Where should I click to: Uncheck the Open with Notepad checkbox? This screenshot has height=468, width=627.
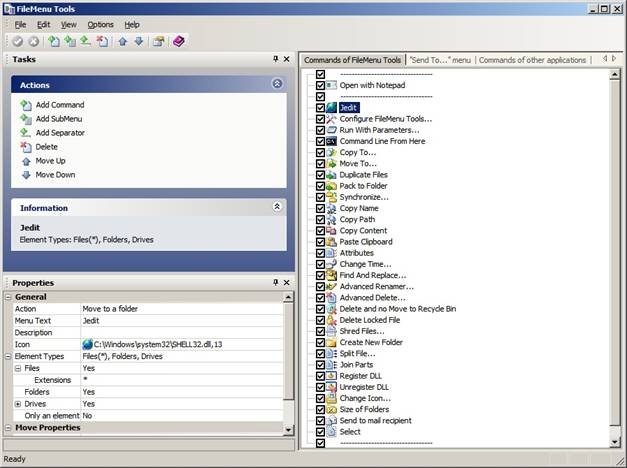pos(320,85)
